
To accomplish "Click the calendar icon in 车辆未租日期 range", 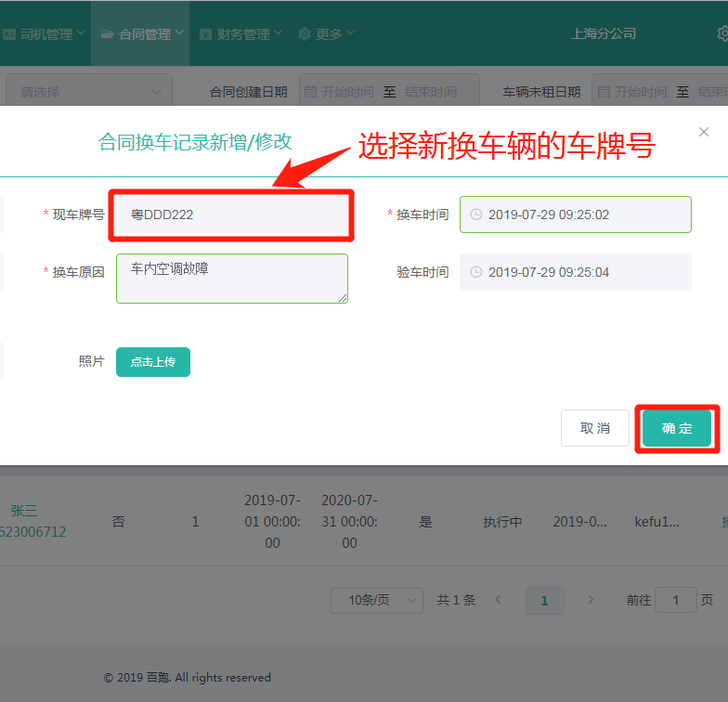I will click(604, 92).
